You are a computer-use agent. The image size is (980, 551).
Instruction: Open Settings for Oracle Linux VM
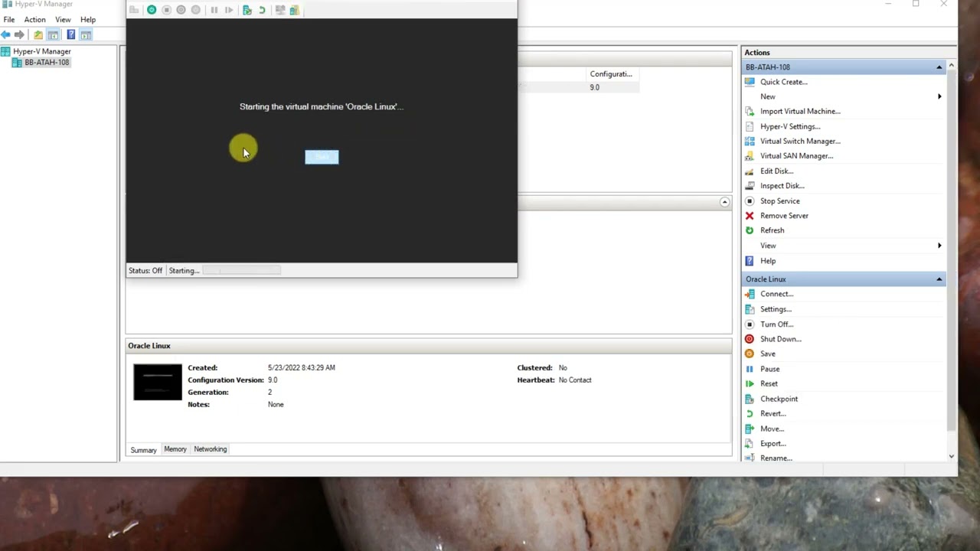pyautogui.click(x=776, y=309)
